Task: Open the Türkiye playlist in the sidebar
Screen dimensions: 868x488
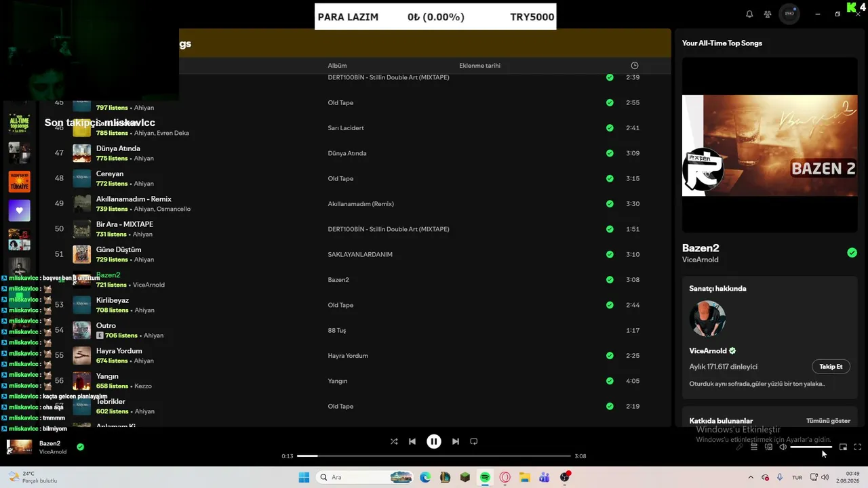Action: 19,182
